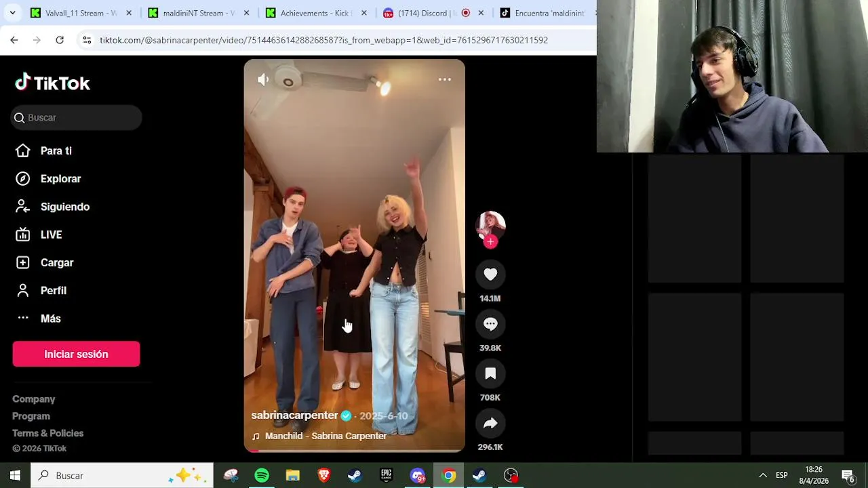
Task: Close the Discord tab
Action: tap(481, 13)
